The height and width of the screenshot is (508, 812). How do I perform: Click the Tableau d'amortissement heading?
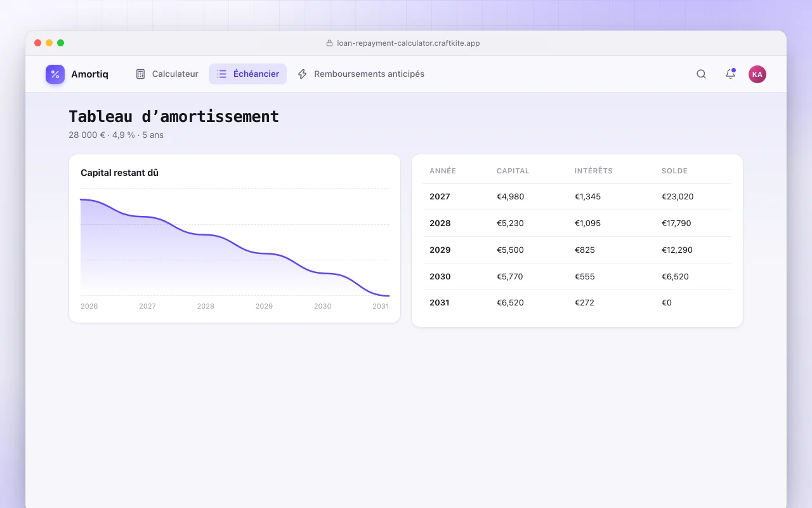(174, 116)
